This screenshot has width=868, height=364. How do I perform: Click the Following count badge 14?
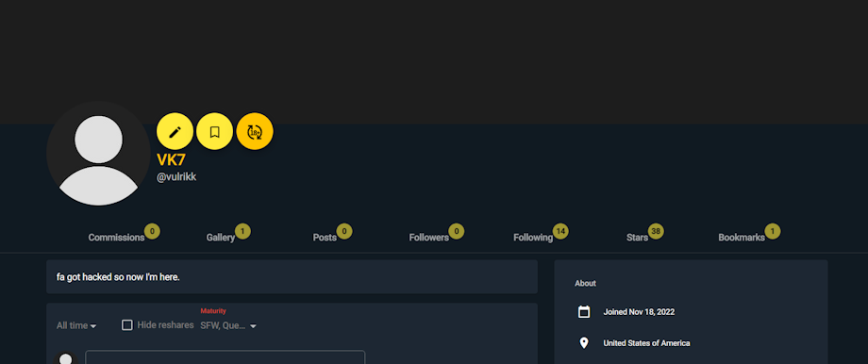[560, 231]
